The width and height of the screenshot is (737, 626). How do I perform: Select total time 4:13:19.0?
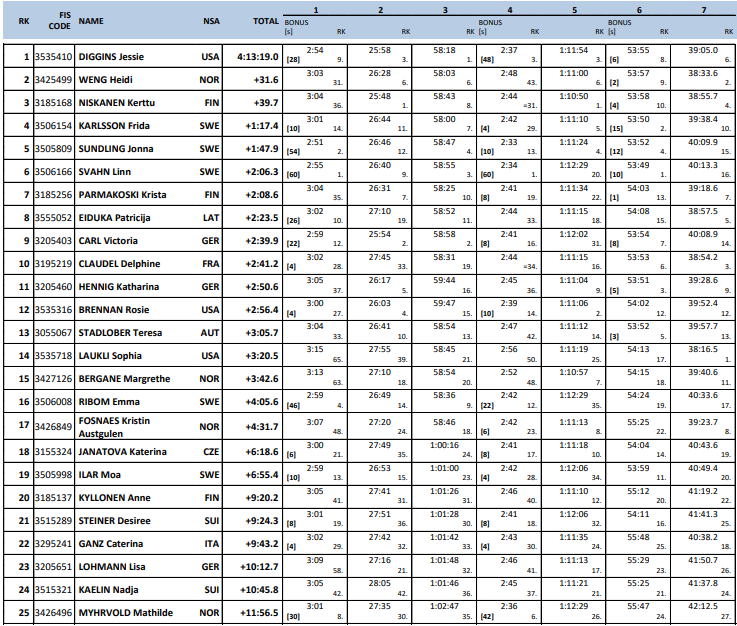pos(258,57)
